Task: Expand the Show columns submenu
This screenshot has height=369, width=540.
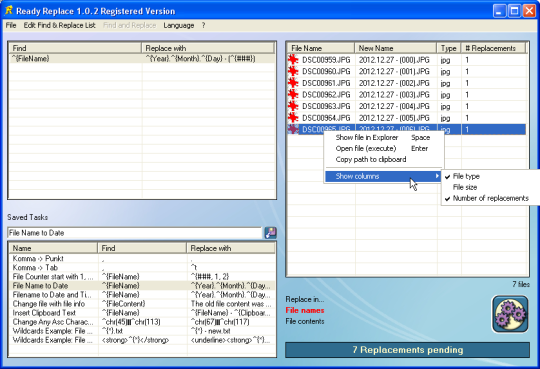Action: pos(383,176)
